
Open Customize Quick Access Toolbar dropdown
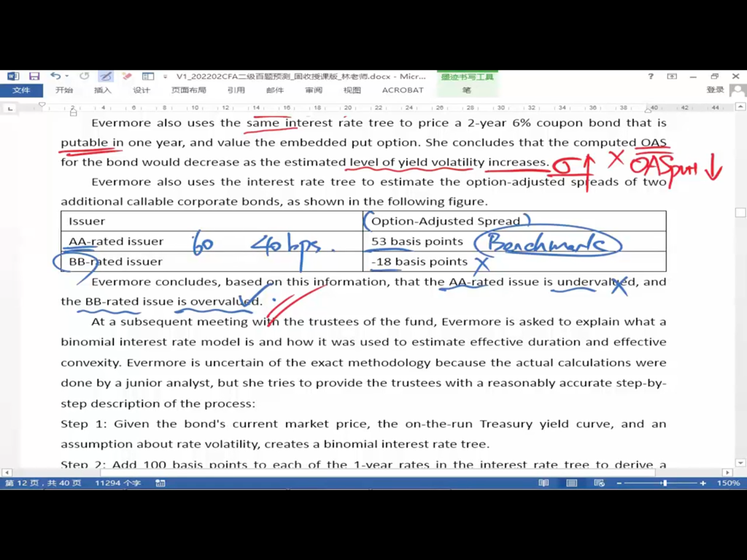click(166, 76)
